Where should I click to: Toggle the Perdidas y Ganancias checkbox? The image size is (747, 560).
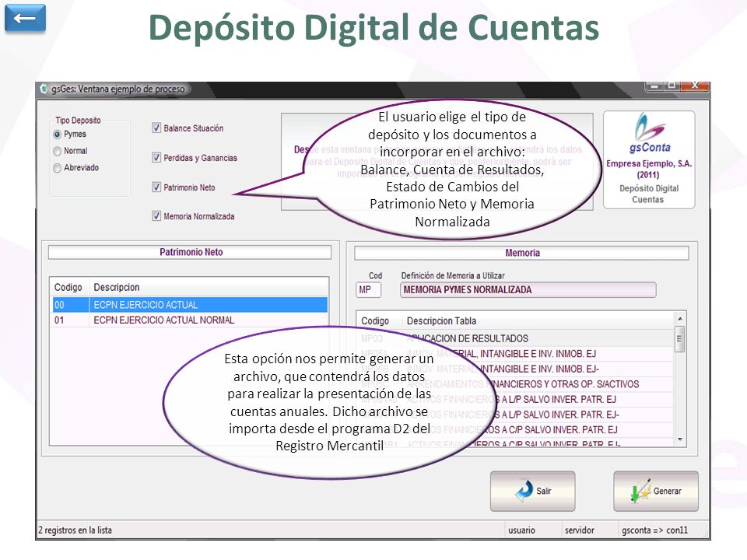tap(156, 157)
